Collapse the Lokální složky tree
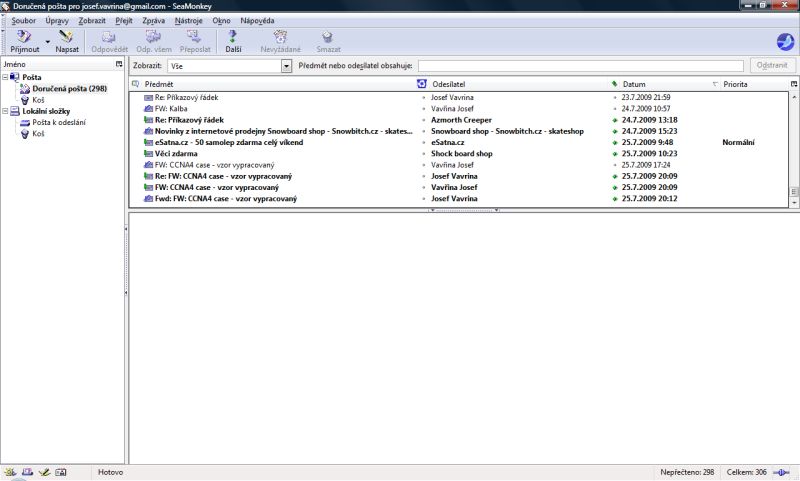The height and width of the screenshot is (481, 800). 5,111
